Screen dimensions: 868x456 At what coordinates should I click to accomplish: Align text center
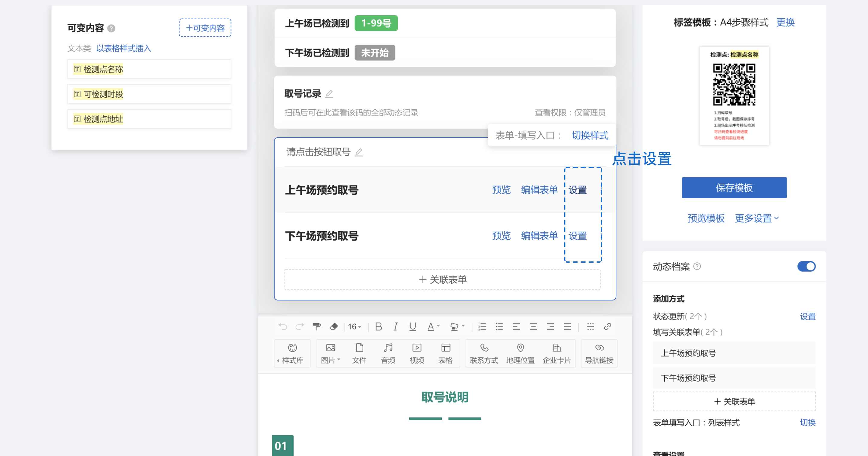(533, 326)
